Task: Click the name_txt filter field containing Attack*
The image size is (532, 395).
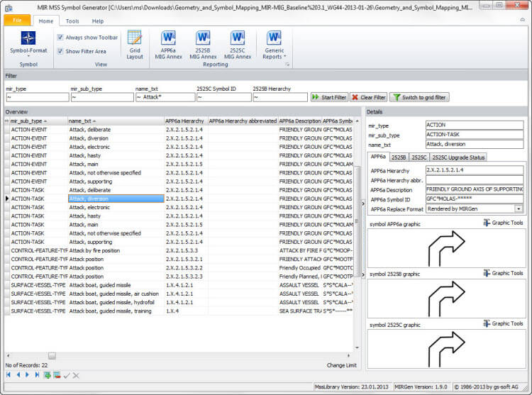Action: point(165,97)
